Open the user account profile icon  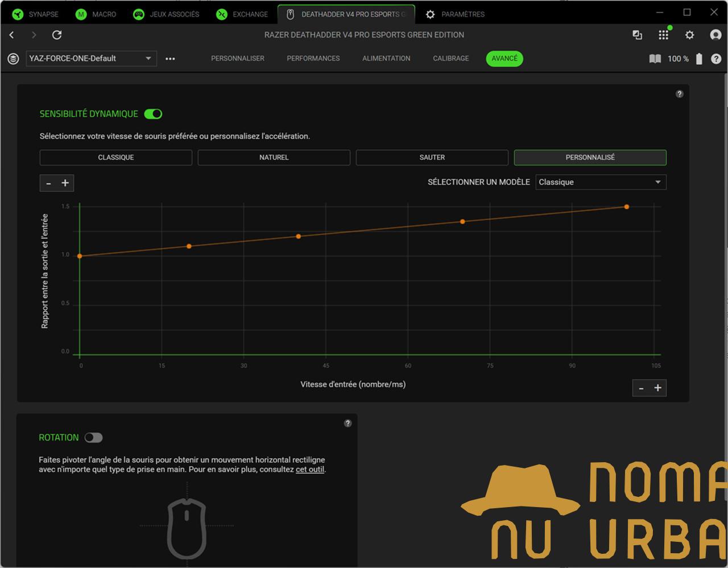tap(715, 35)
